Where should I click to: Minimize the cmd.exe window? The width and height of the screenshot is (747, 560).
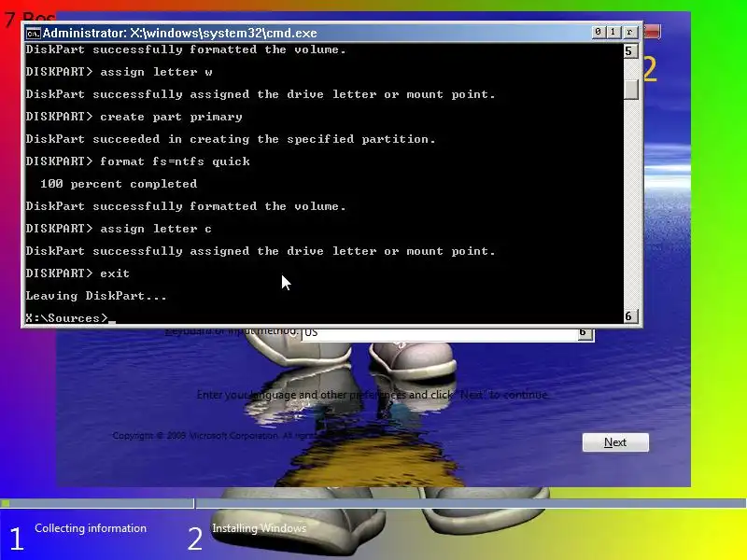tap(599, 32)
